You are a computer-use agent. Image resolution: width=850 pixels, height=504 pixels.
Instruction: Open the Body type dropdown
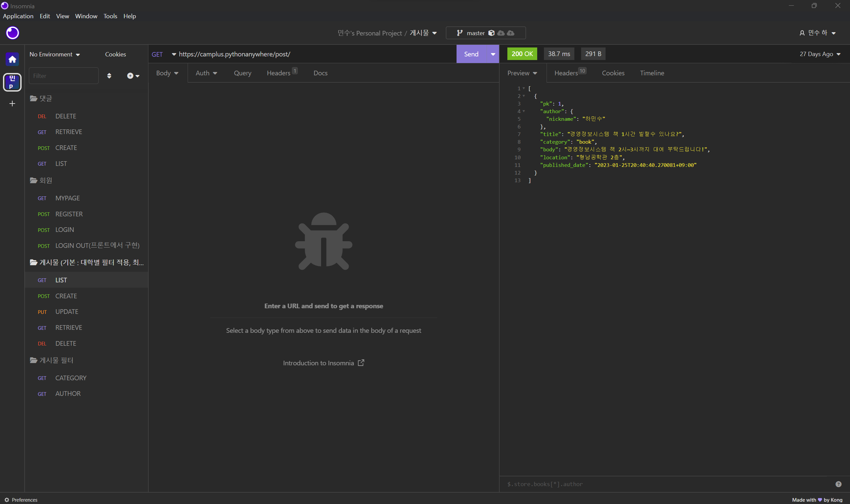pyautogui.click(x=167, y=73)
